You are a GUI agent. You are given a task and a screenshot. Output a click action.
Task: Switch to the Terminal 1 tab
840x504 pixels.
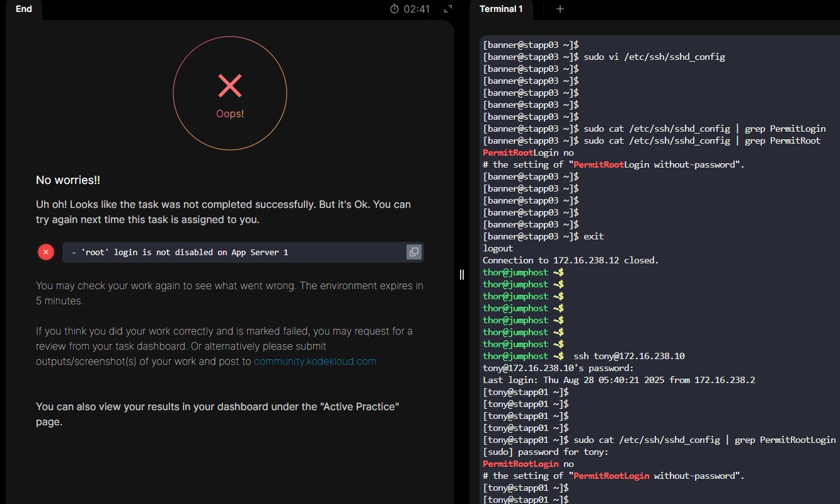tap(501, 9)
